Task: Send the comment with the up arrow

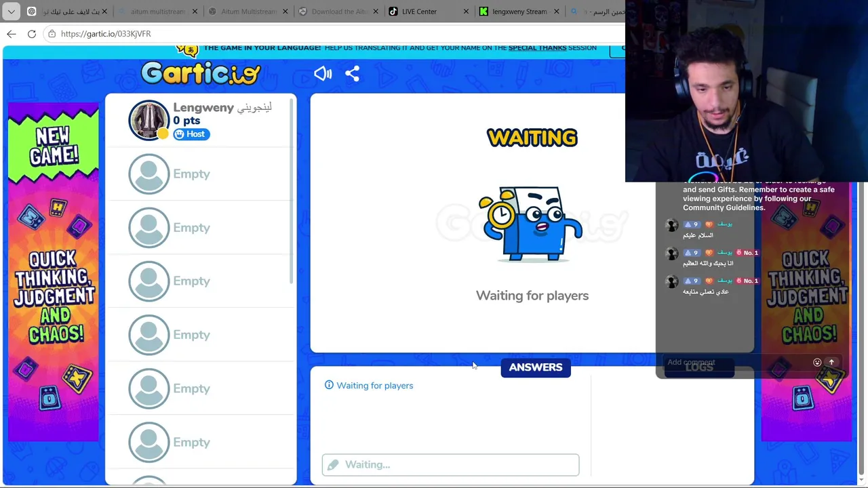Action: pos(831,363)
